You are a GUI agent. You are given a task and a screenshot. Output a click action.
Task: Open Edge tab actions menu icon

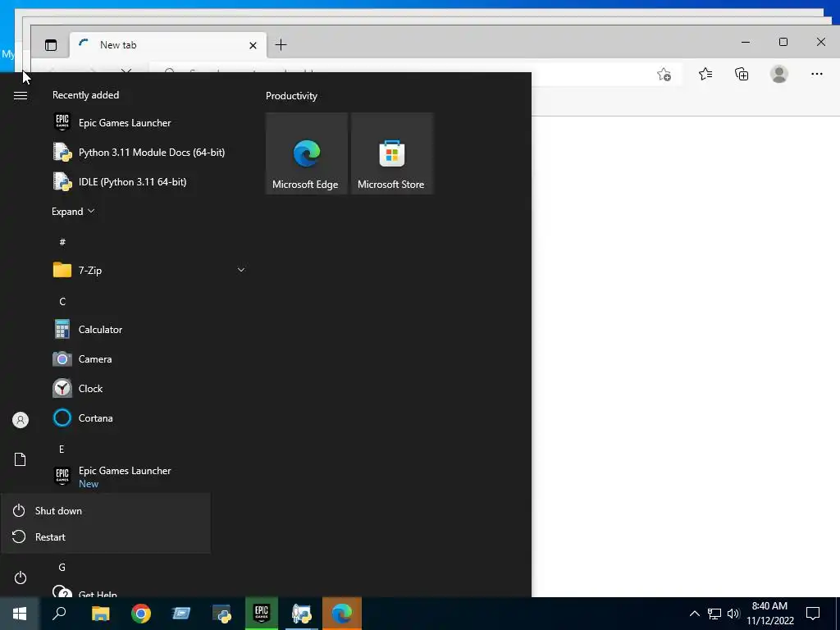coord(51,45)
